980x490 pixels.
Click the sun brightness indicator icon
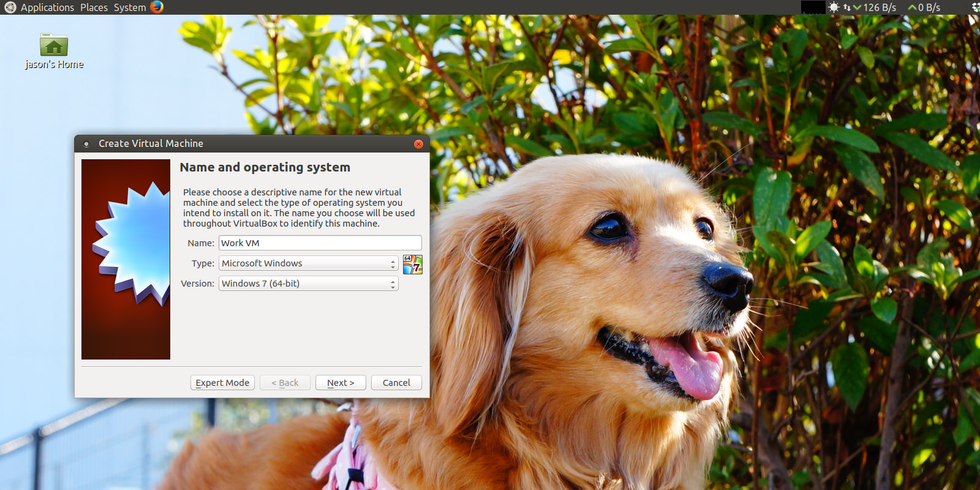(834, 7)
